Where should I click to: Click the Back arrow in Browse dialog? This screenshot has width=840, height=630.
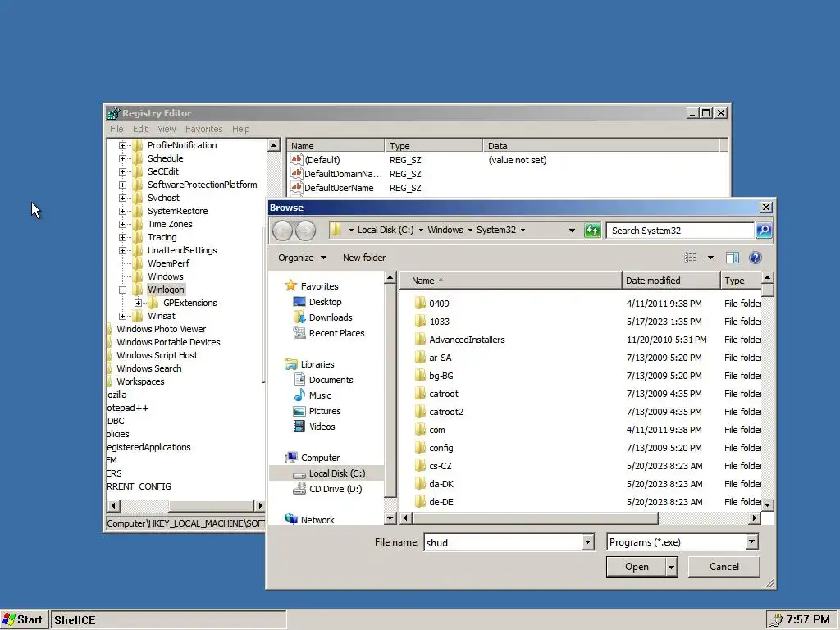click(x=282, y=231)
